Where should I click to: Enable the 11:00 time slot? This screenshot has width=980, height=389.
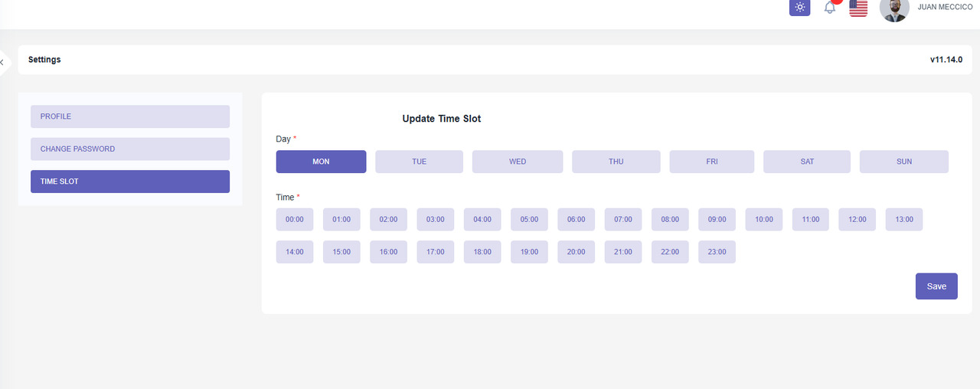(x=811, y=220)
